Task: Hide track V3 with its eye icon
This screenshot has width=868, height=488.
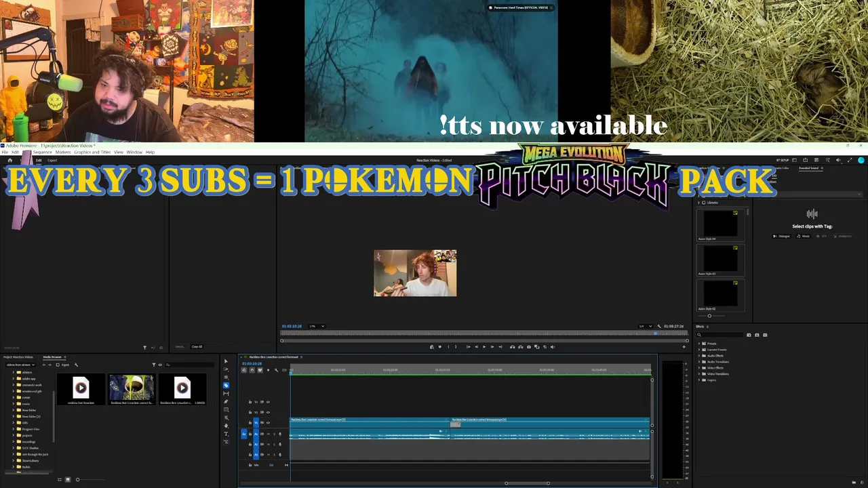Action: coord(268,402)
